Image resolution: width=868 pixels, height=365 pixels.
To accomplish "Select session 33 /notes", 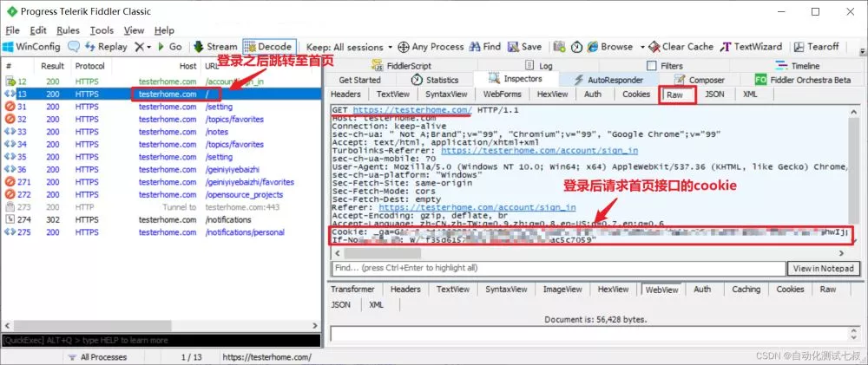I will pos(161,132).
